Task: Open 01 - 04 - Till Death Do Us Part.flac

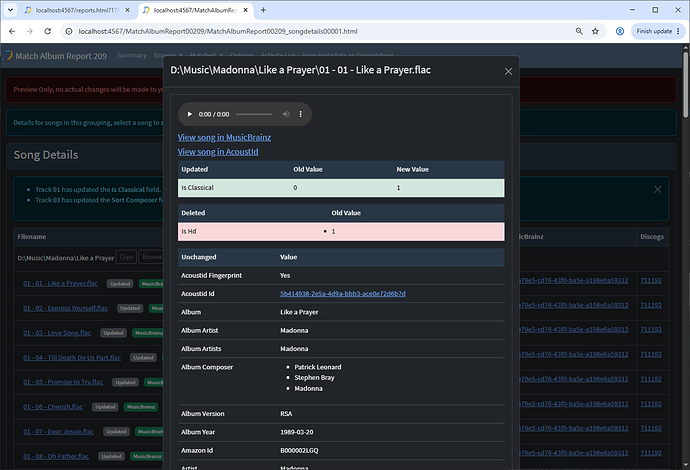Action: [72, 357]
